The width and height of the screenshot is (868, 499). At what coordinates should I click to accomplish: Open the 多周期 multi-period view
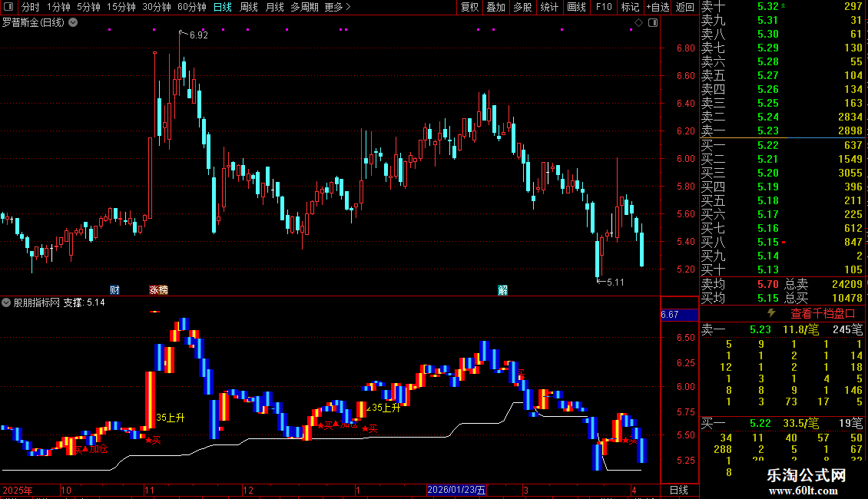[304, 7]
